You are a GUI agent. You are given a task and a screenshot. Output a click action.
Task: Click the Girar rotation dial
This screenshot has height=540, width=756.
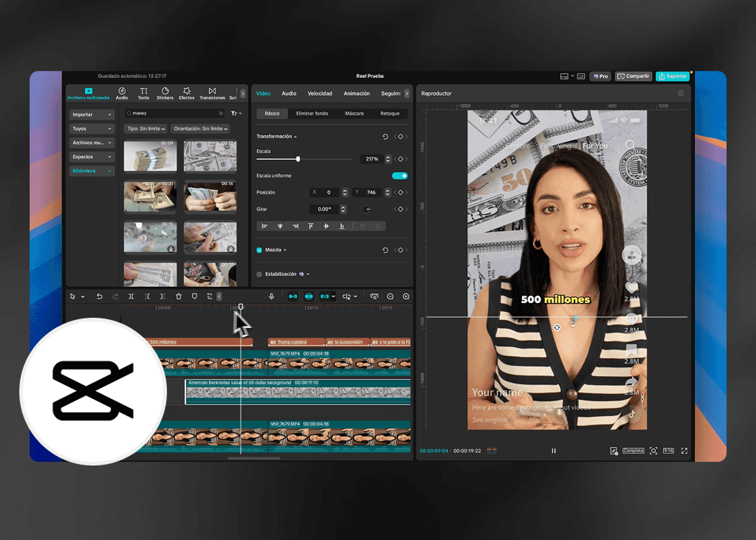pyautogui.click(x=366, y=209)
